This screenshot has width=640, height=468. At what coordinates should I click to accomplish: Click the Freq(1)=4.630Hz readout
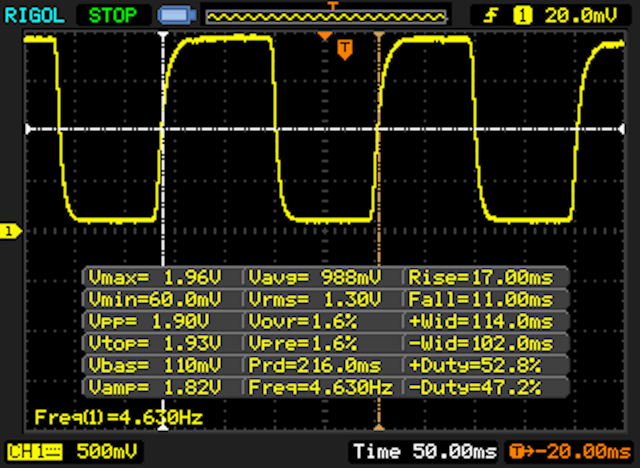pyautogui.click(x=118, y=417)
